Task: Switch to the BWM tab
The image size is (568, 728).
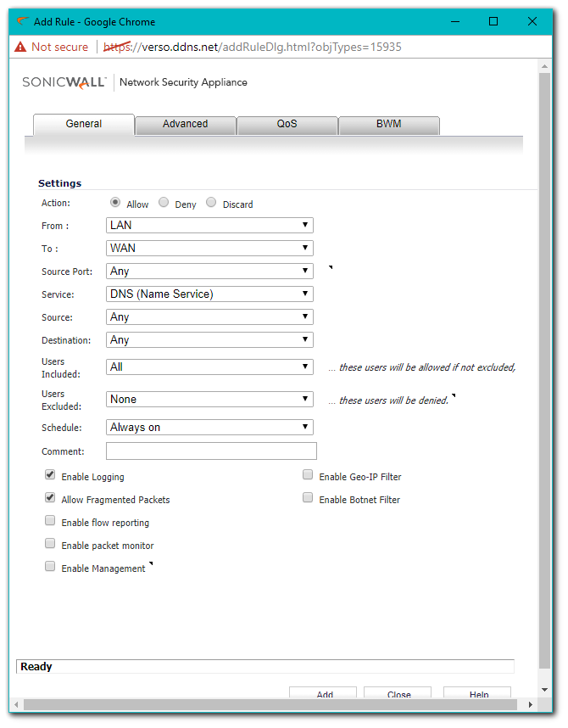Action: point(388,124)
